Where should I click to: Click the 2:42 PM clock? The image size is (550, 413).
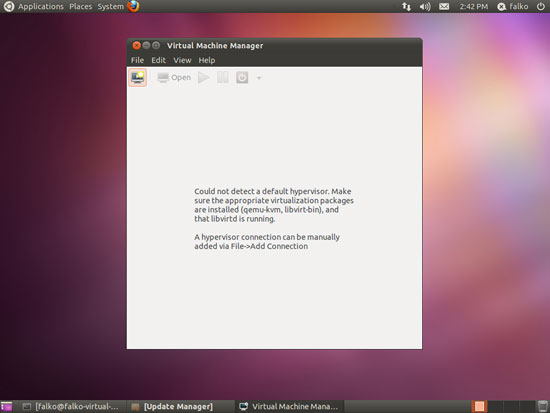coord(474,6)
